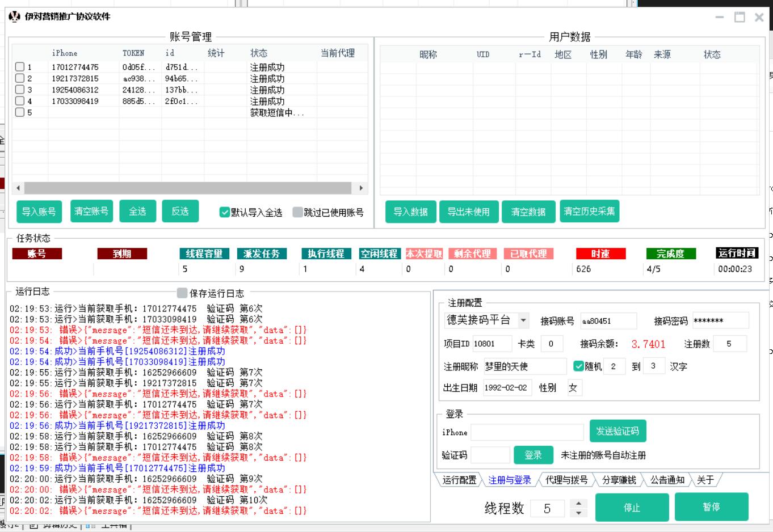Open the 代理与拨号 tab

click(x=566, y=480)
